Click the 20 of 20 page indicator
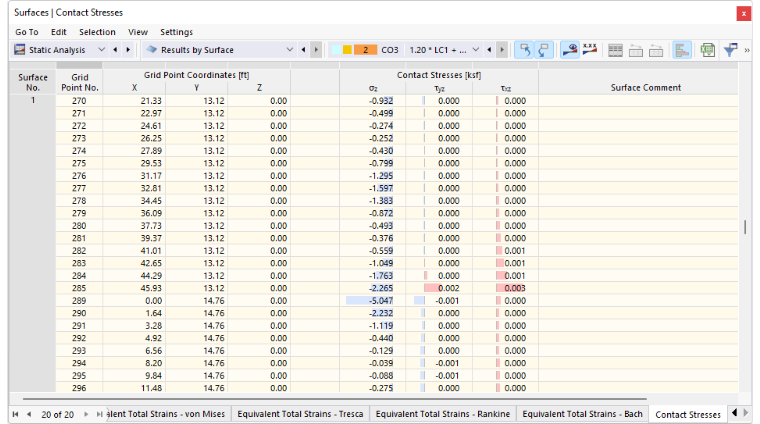 58,415
